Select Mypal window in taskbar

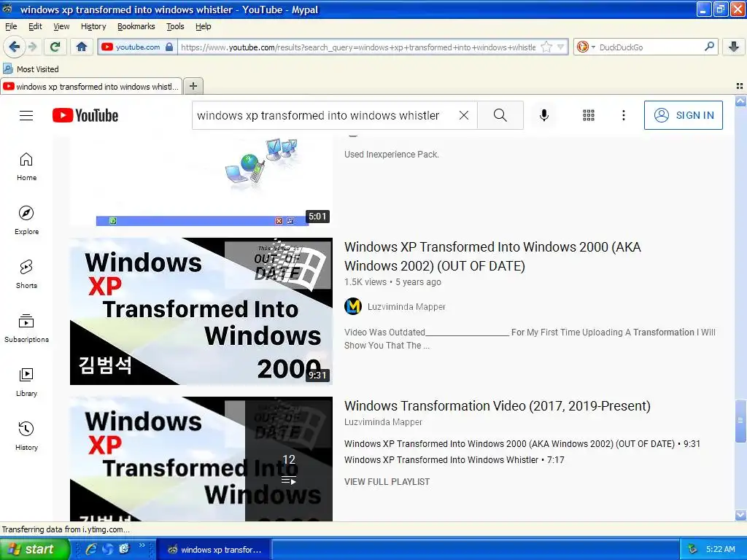[214, 550]
